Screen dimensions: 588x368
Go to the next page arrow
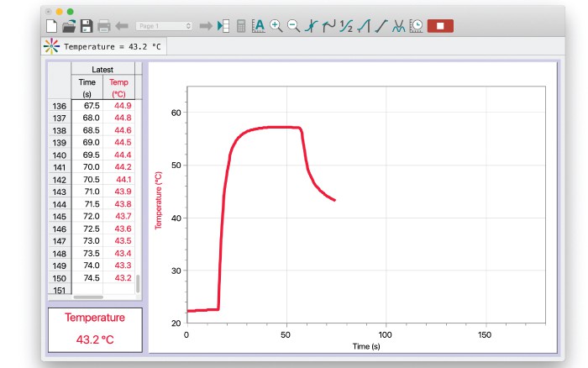(205, 26)
